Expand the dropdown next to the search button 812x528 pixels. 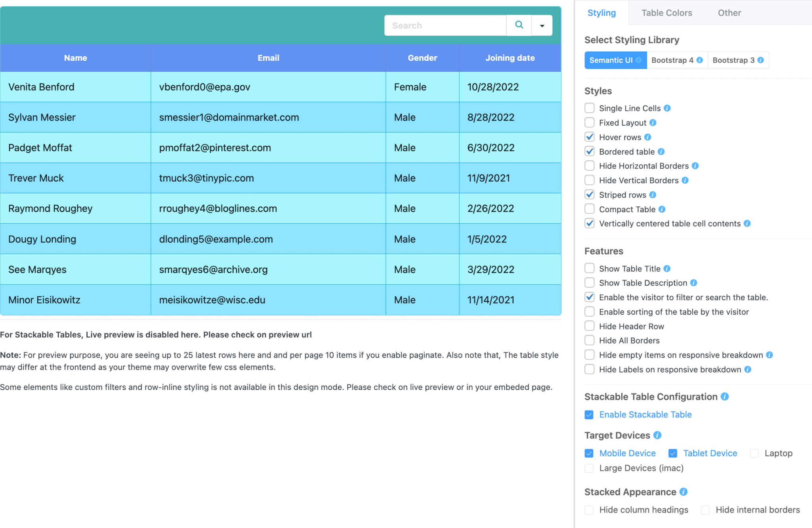pyautogui.click(x=542, y=25)
